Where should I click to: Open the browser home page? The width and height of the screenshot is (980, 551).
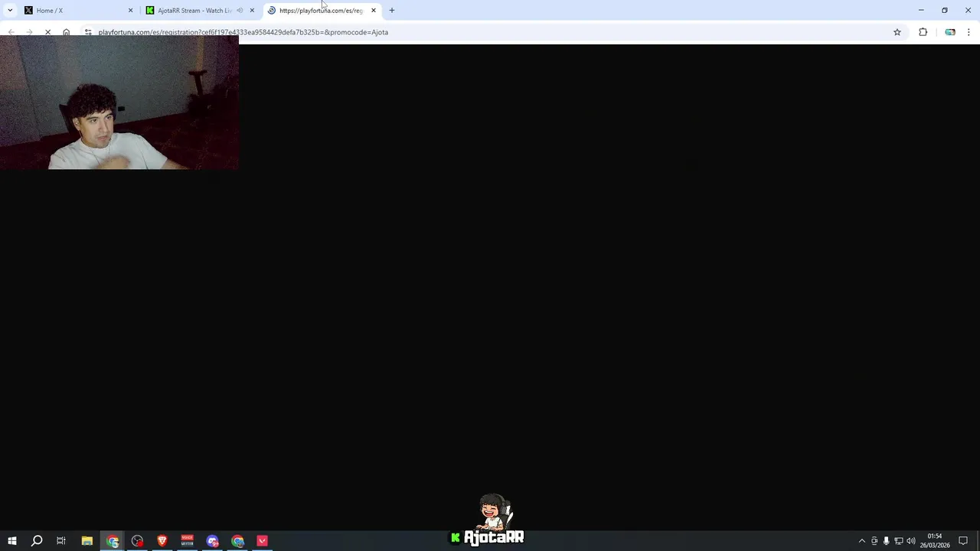(67, 32)
